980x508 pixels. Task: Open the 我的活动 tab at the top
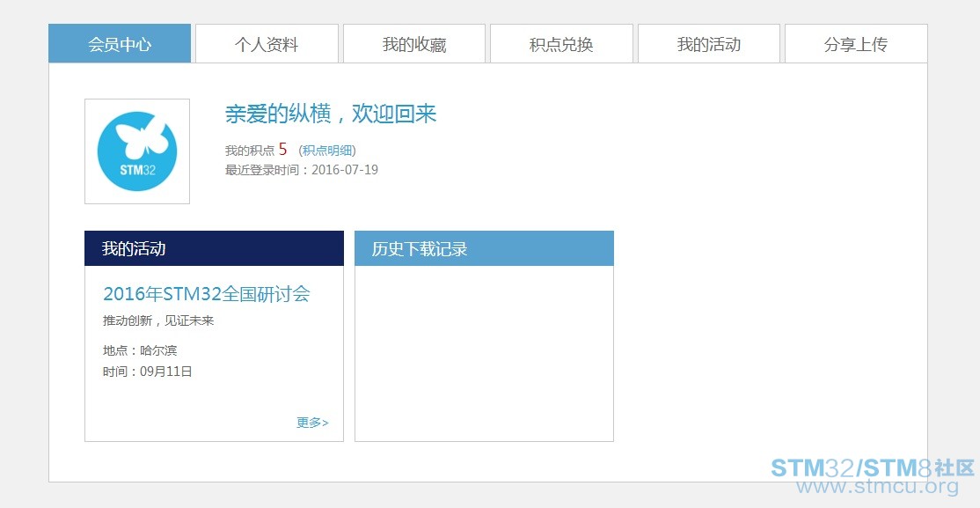709,44
